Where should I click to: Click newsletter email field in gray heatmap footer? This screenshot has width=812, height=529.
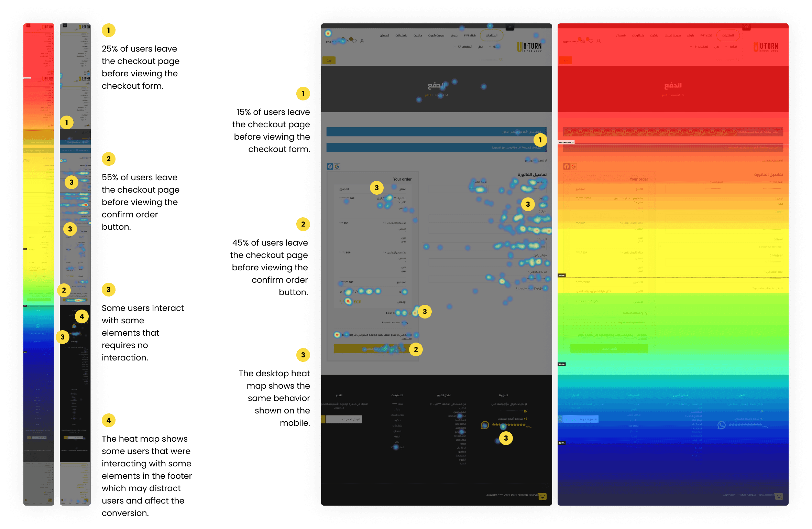tap(344, 419)
